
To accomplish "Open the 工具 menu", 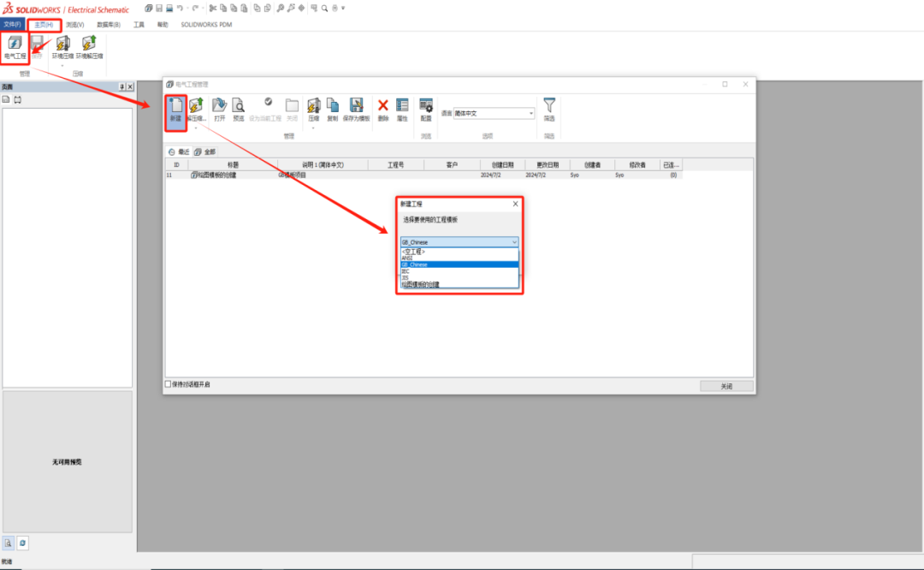I will point(139,24).
